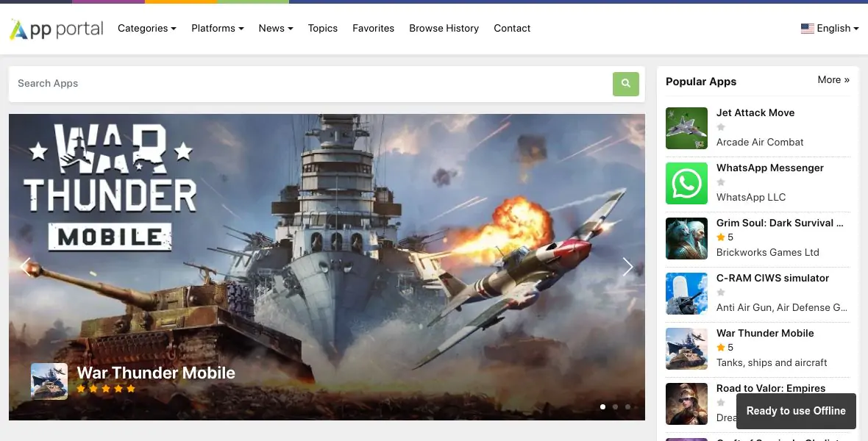868x441 pixels.
Task: Select the second carousel indicator dot
Action: tap(615, 406)
